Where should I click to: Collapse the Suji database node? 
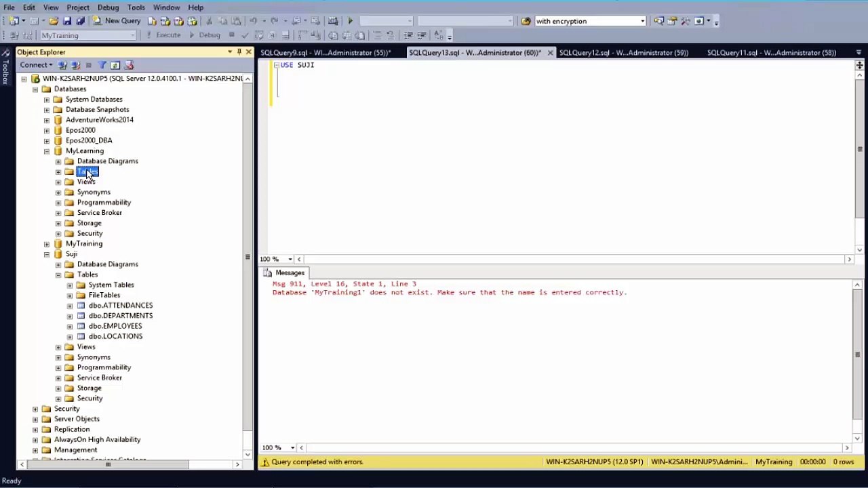point(47,254)
